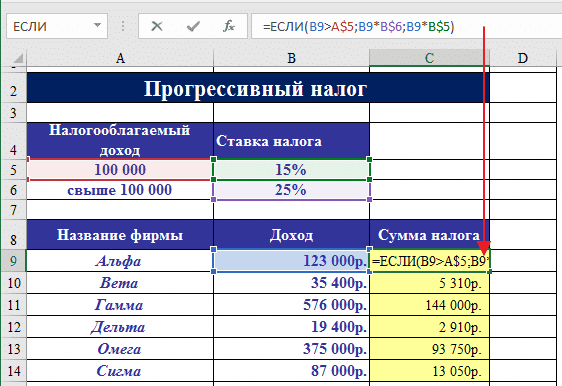Select row 7 header
The width and height of the screenshot is (562, 386).
[x=13, y=210]
